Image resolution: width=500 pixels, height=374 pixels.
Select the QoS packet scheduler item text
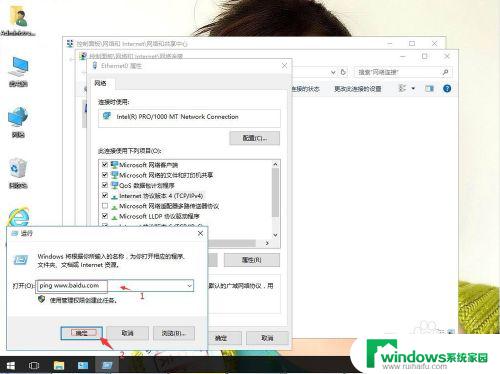[147, 185]
